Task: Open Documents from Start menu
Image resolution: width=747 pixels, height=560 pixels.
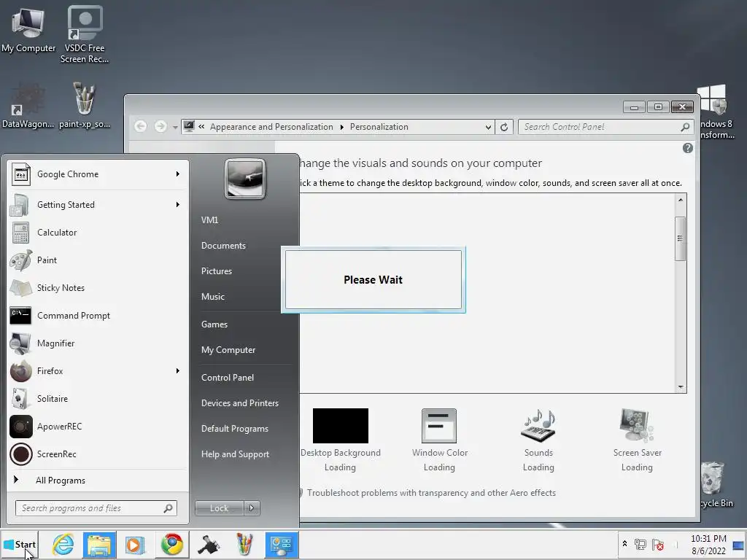Action: 223,246
